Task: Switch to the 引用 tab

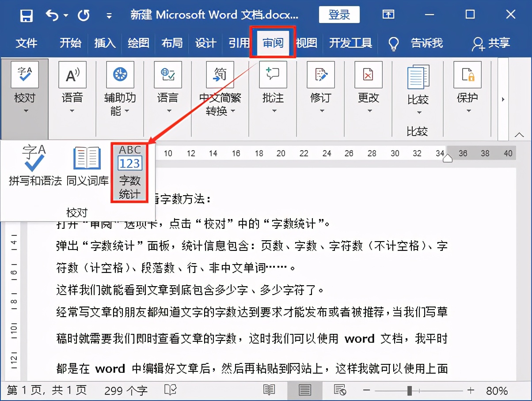Action: tap(239, 43)
